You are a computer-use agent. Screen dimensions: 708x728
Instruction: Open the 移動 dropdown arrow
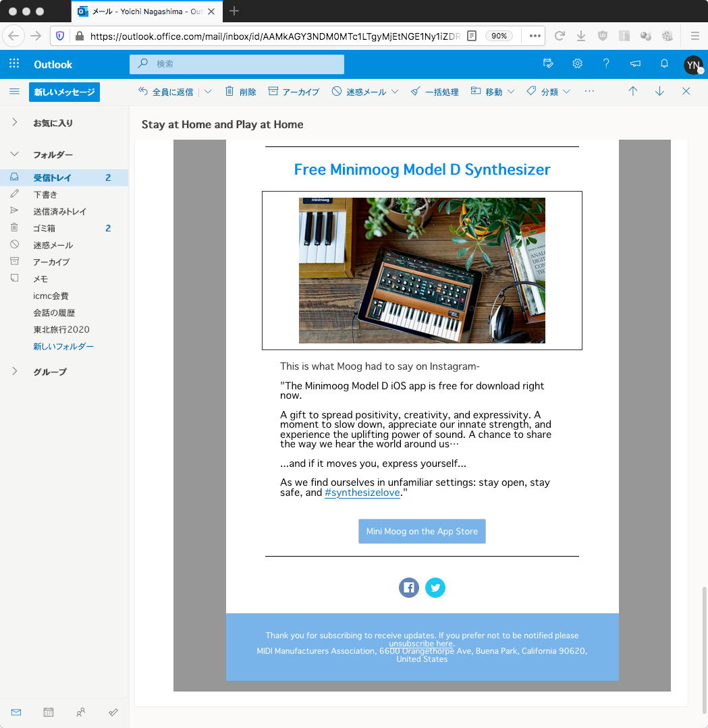tap(511, 92)
